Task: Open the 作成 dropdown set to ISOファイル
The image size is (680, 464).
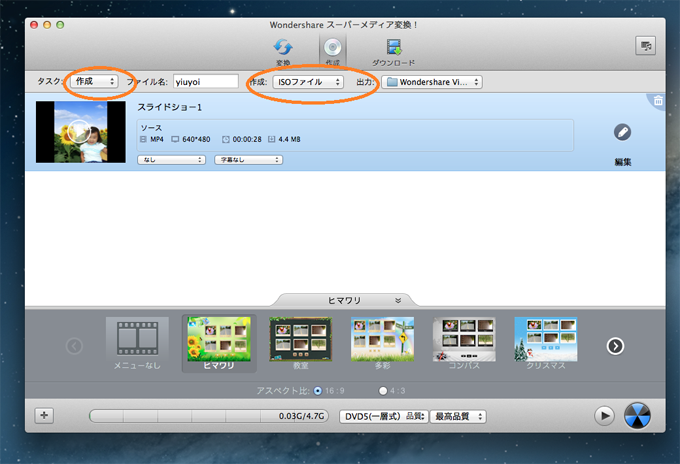Action: click(x=308, y=82)
